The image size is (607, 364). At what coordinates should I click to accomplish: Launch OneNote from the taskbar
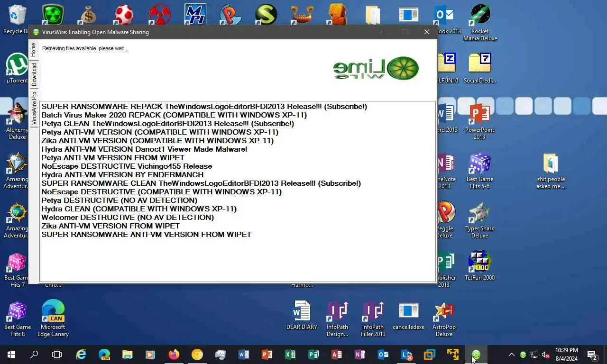click(x=360, y=355)
